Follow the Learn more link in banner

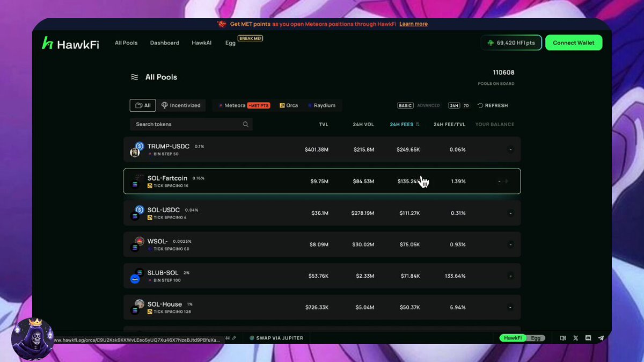point(413,24)
